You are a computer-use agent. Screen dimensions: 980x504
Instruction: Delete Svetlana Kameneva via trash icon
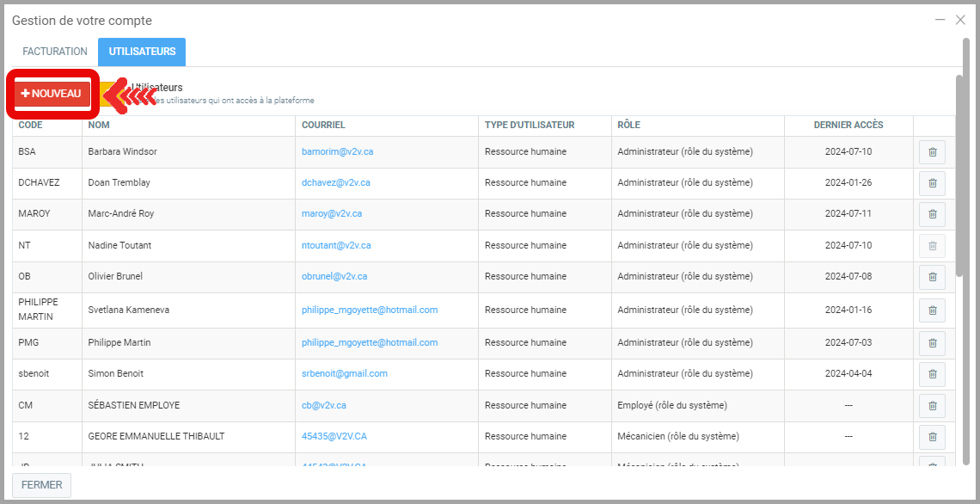[x=932, y=310]
